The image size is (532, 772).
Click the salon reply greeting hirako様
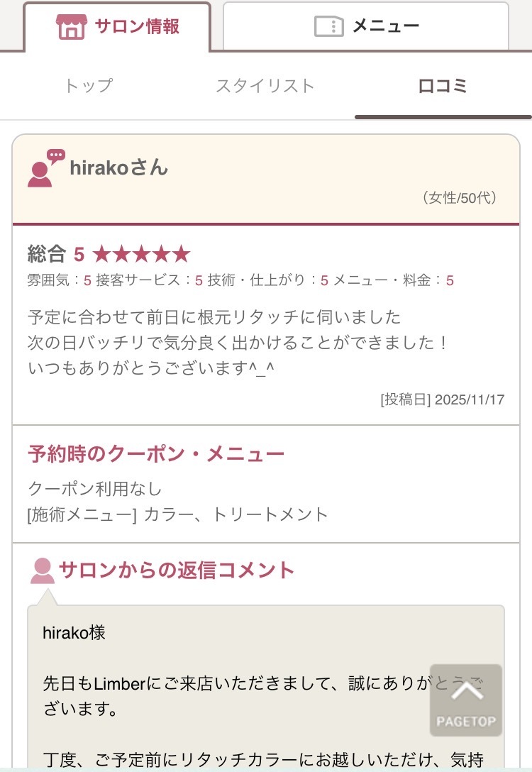(74, 632)
